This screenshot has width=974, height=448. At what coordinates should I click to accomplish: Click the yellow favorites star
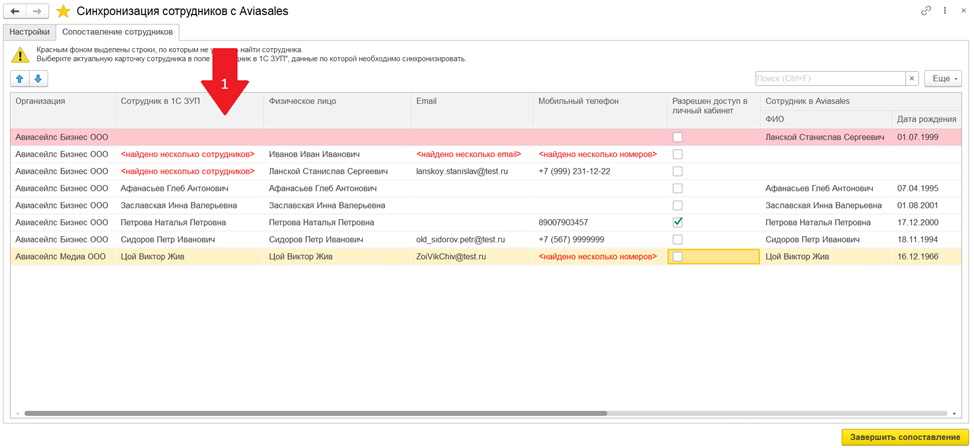click(x=63, y=11)
